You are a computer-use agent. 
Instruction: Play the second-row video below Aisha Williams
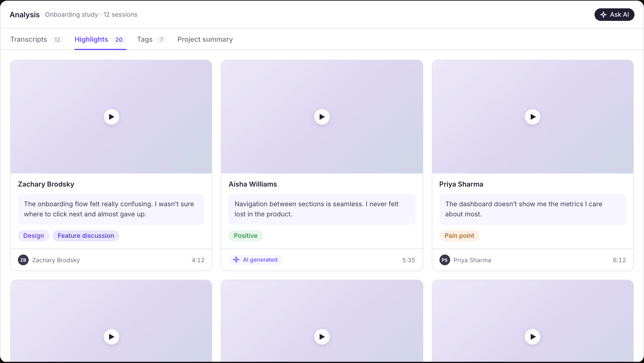[322, 337]
